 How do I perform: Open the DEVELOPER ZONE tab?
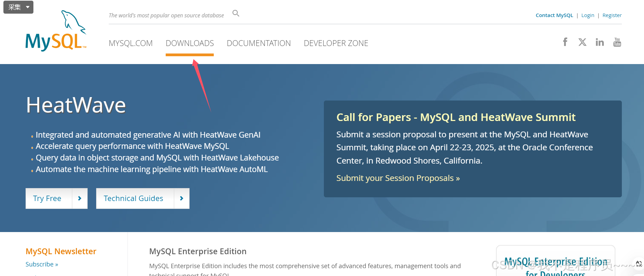point(336,43)
